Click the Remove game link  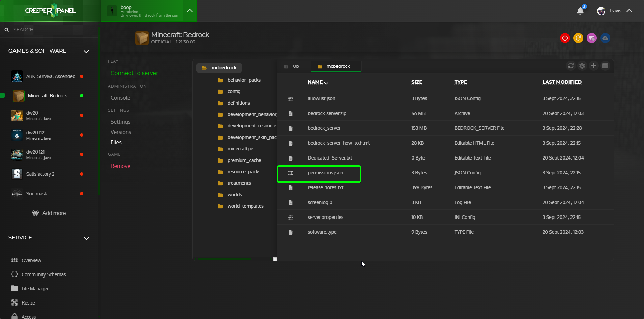(120, 166)
